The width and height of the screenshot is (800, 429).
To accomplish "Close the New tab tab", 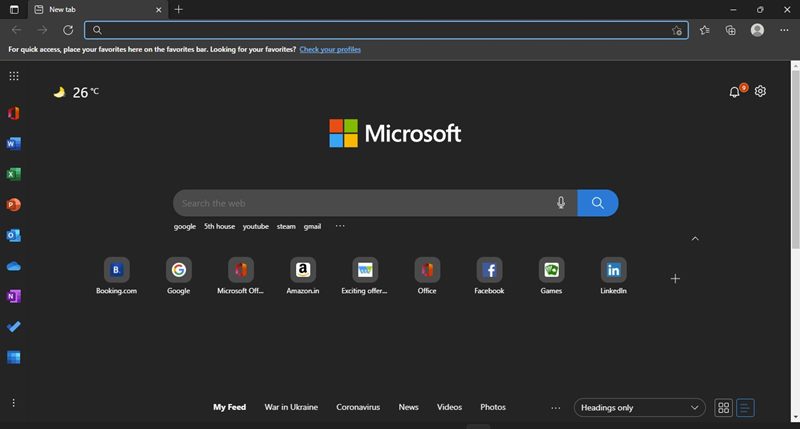I will point(159,10).
